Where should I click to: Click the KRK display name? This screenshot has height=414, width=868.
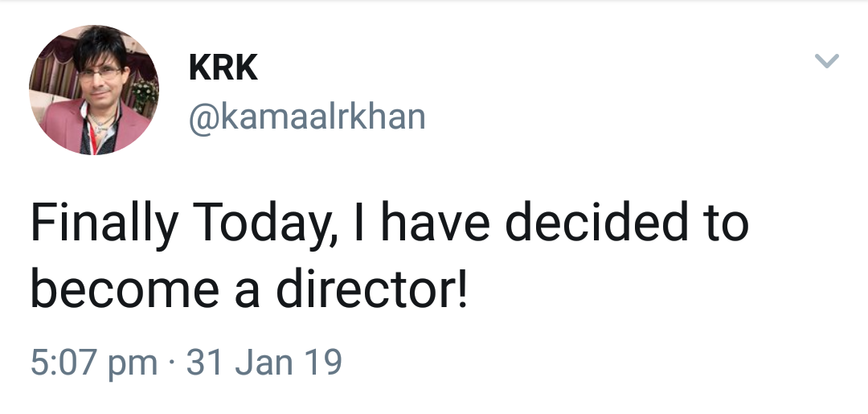[x=223, y=68]
